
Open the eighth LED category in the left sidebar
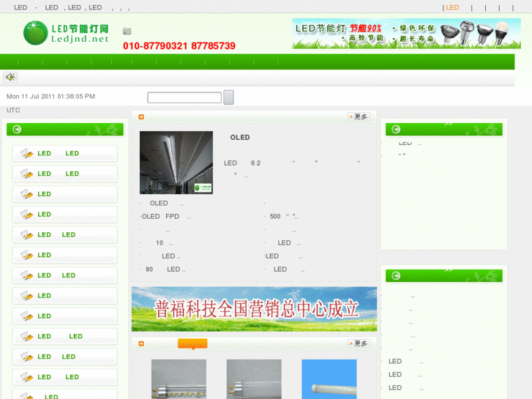(65, 296)
